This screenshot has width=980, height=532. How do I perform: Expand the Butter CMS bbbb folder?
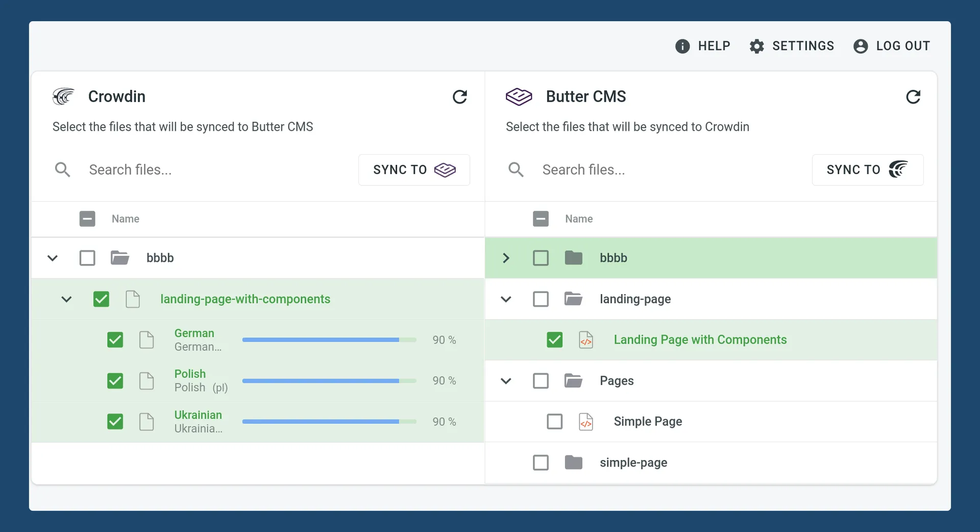506,258
